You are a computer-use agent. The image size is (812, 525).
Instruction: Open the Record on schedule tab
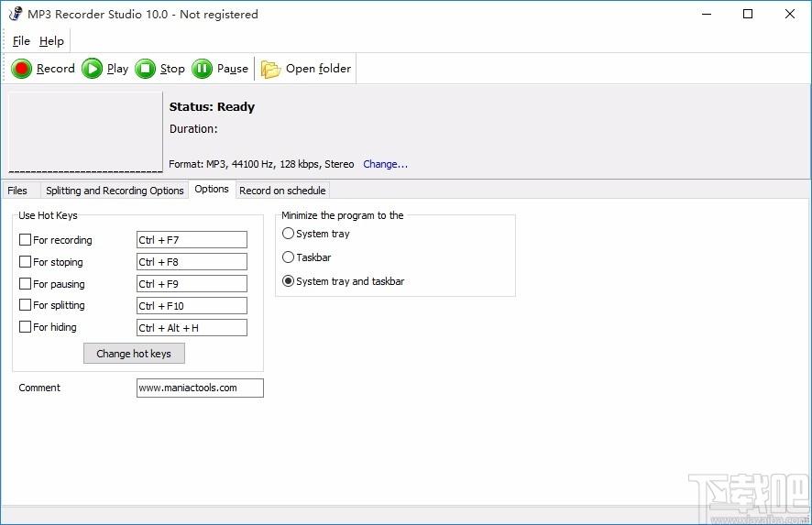tap(282, 191)
